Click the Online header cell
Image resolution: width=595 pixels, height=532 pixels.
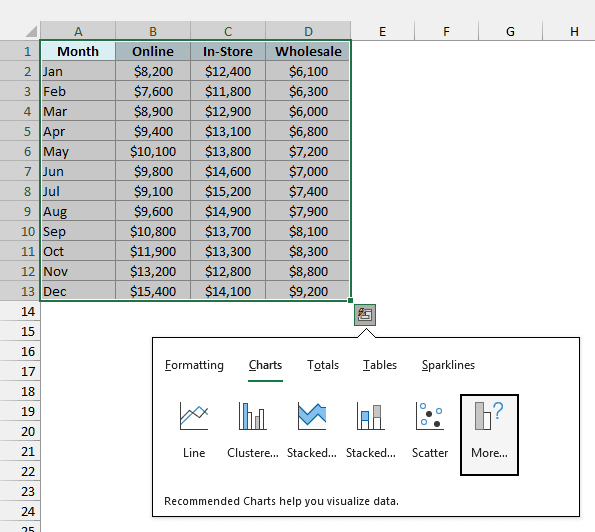[153, 51]
